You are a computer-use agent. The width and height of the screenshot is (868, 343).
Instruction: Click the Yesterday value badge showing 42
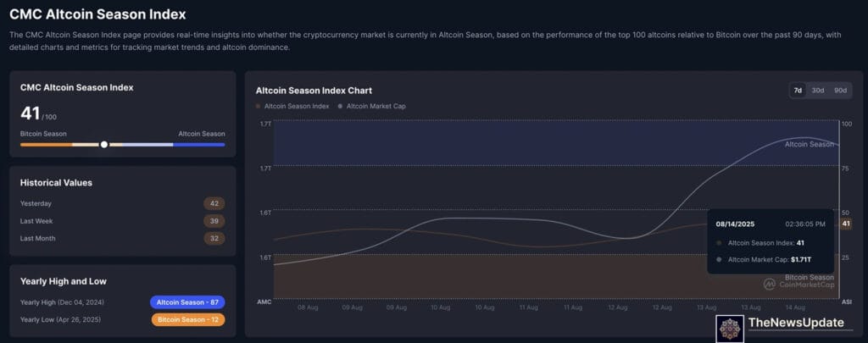(214, 203)
